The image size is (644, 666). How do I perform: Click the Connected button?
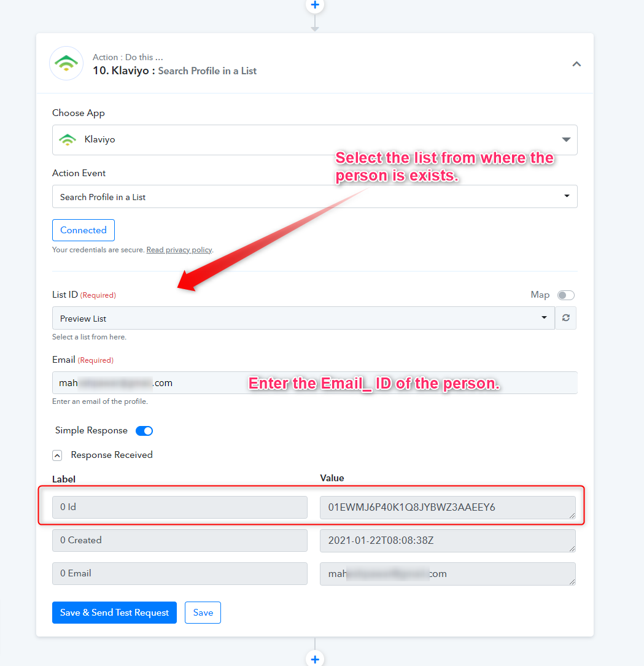coord(83,230)
